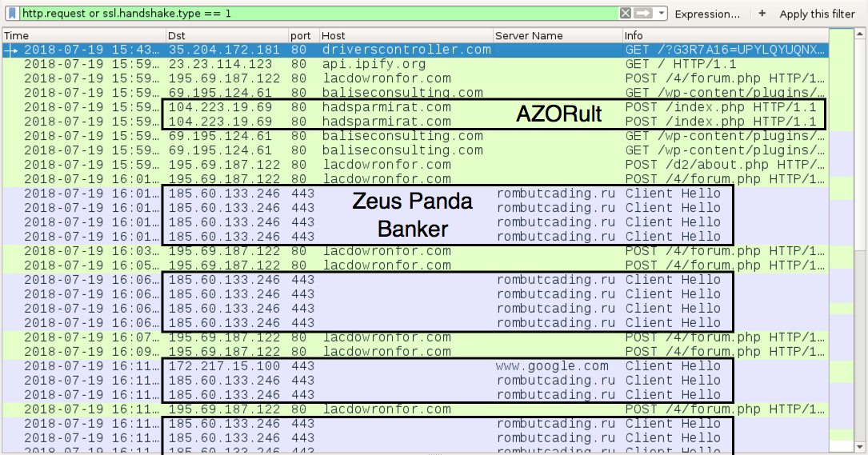This screenshot has width=868, height=455.
Task: Select the 16:05 timestamp cell
Action: [x=91, y=265]
